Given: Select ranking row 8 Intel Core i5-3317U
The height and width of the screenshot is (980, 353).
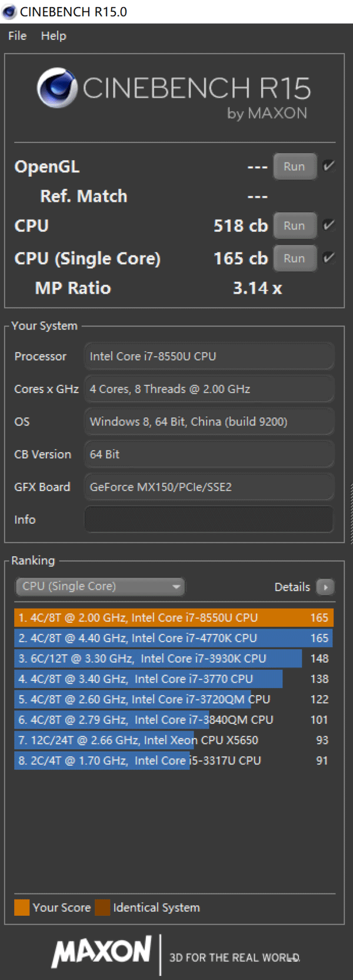Looking at the screenshot, I should pos(174,760).
